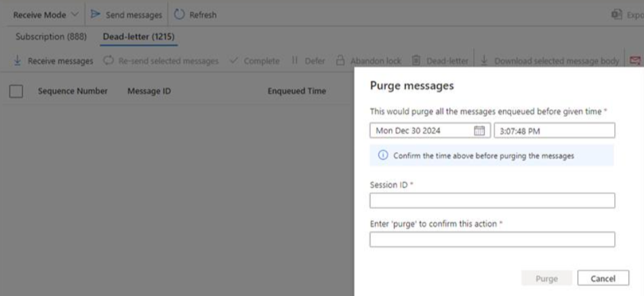The height and width of the screenshot is (296, 644).
Task: Click the 3:07:48 PM time field
Action: 555,130
